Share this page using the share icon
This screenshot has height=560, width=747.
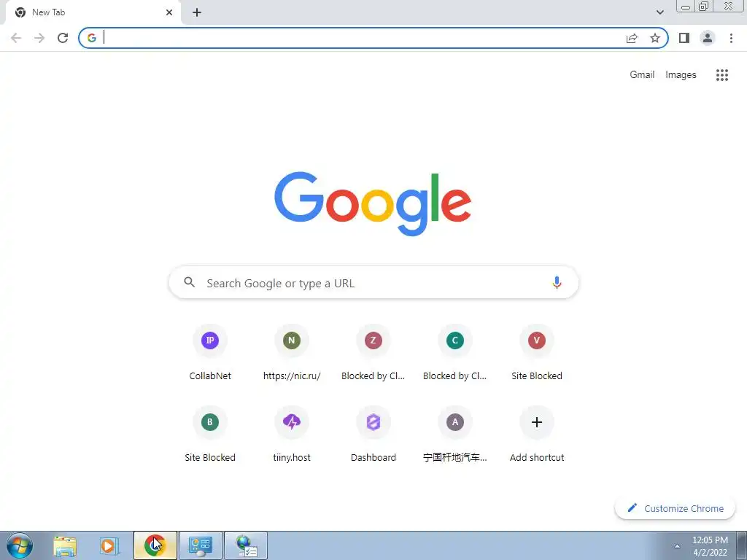click(632, 38)
